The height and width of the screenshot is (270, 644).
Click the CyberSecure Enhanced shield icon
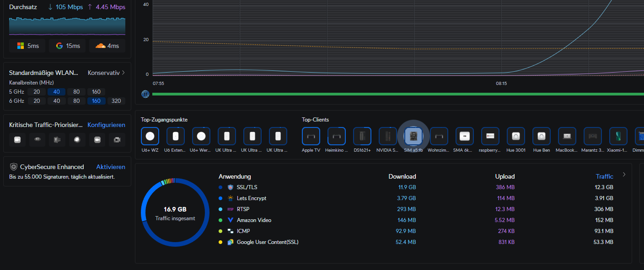point(13,167)
